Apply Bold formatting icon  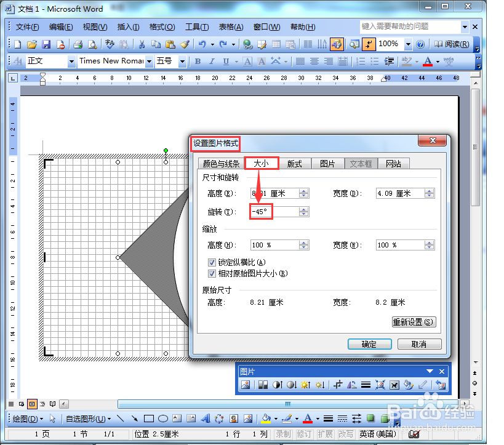coord(198,62)
